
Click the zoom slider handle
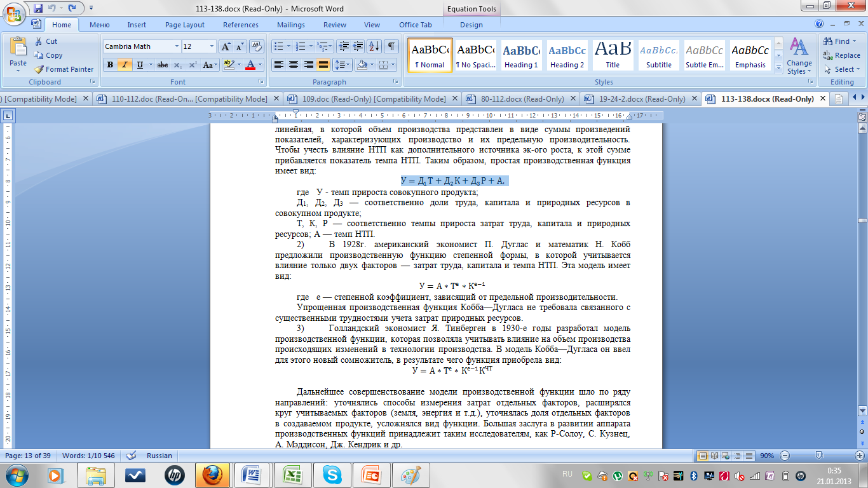click(818, 456)
